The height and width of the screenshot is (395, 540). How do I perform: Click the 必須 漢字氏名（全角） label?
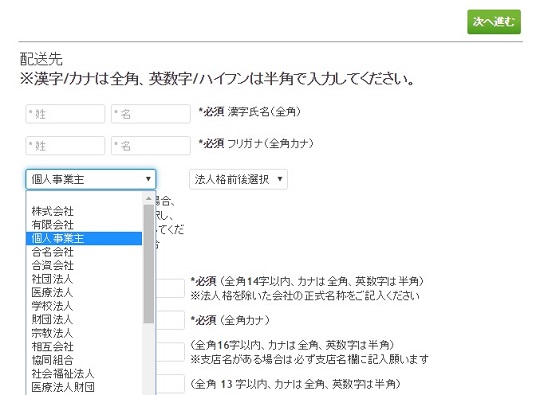point(250,112)
